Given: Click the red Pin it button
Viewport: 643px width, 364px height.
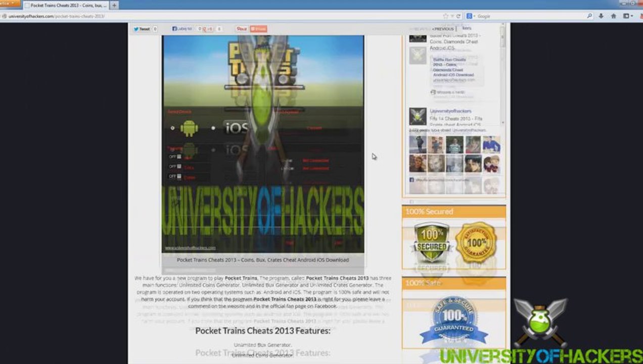Looking at the screenshot, I should [242, 29].
